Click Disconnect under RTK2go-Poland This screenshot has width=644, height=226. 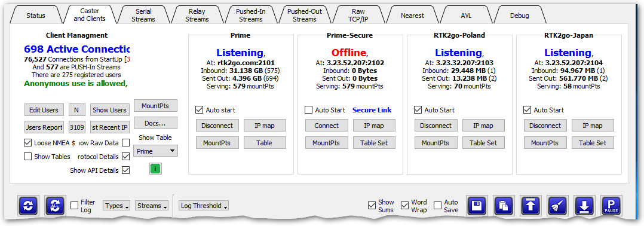[436, 126]
